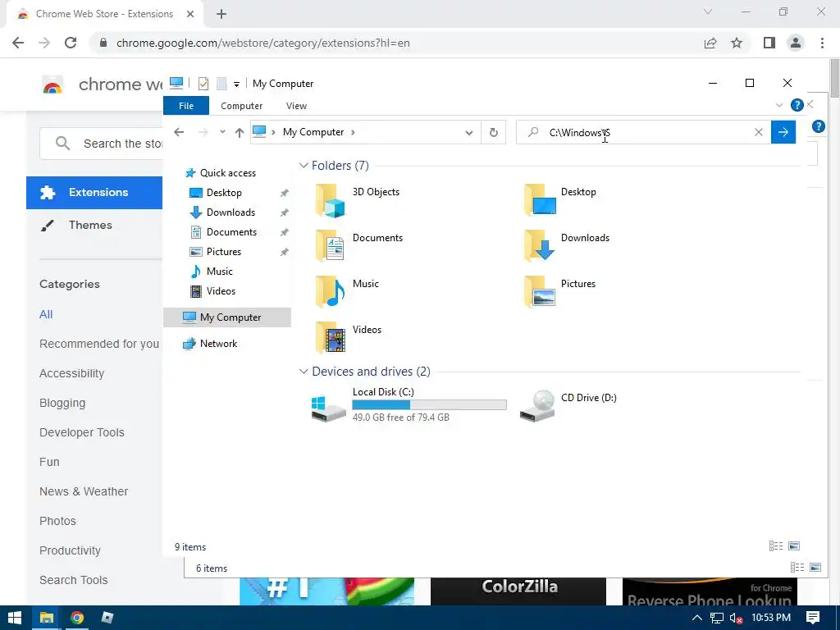This screenshot has height=630, width=840.
Task: Open Chrome side panel
Action: (x=769, y=43)
